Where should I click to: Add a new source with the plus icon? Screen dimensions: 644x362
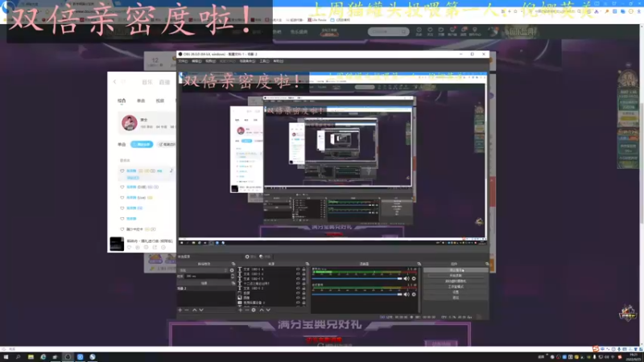pyautogui.click(x=240, y=310)
